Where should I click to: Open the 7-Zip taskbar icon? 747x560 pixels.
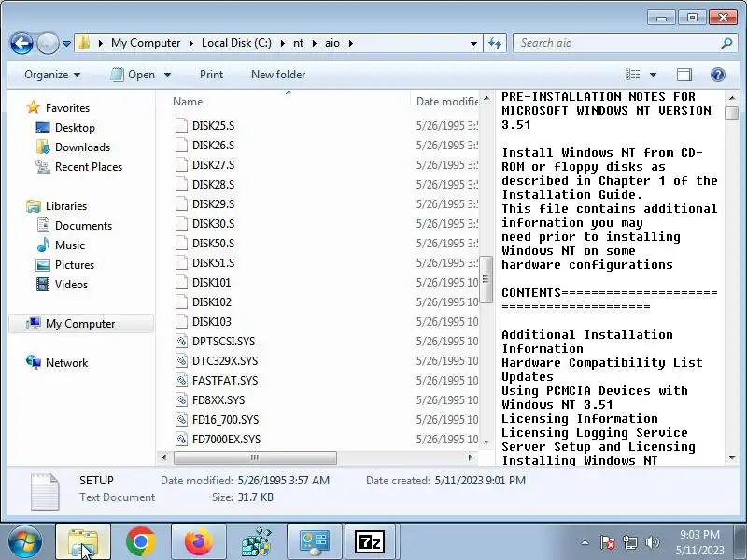click(370, 541)
